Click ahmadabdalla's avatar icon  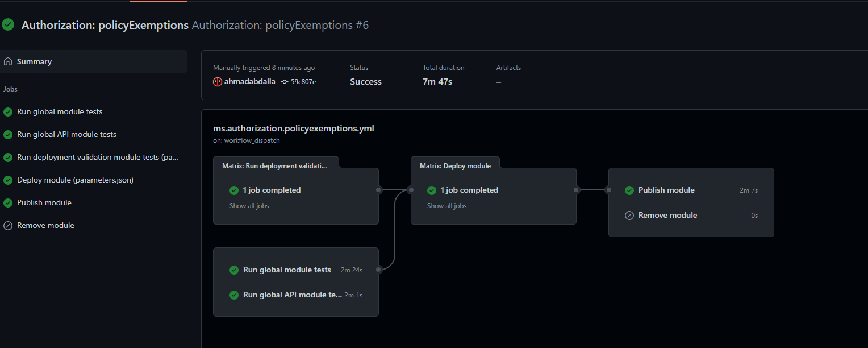(x=217, y=82)
